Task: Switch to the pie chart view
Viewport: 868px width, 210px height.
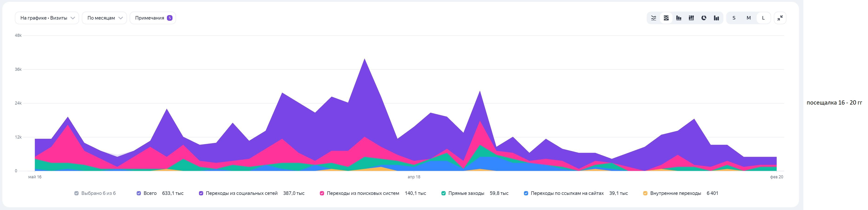Action: 704,18
